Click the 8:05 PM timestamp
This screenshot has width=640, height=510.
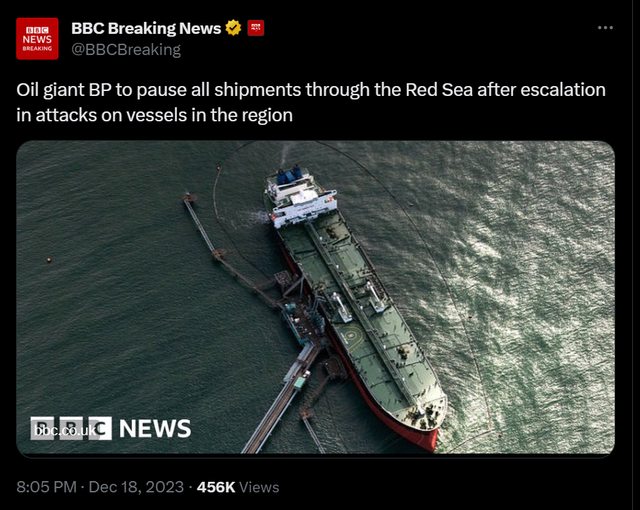45,487
